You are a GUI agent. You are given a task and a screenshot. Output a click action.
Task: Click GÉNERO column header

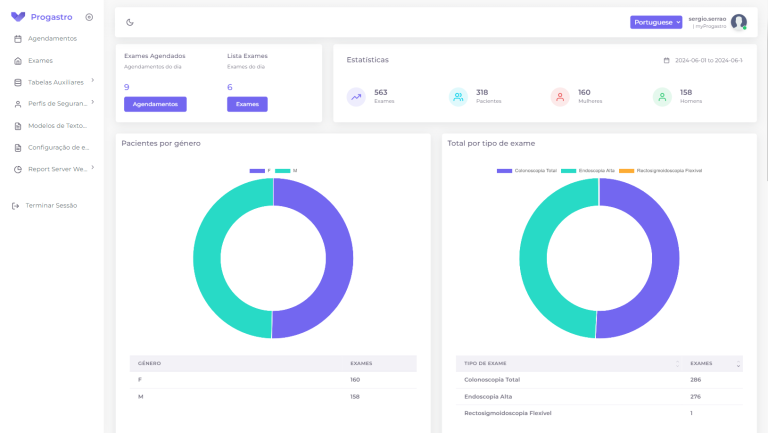pos(149,363)
